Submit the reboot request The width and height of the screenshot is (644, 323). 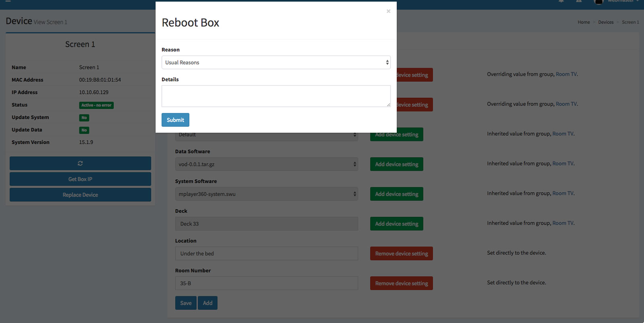click(x=175, y=120)
